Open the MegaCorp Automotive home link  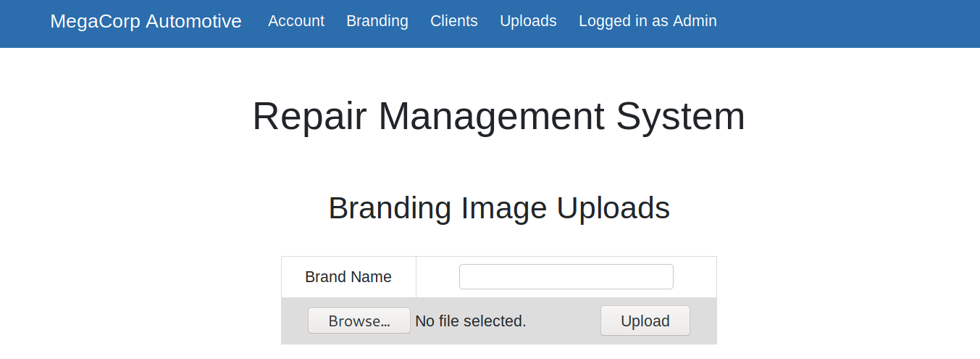[x=146, y=21]
